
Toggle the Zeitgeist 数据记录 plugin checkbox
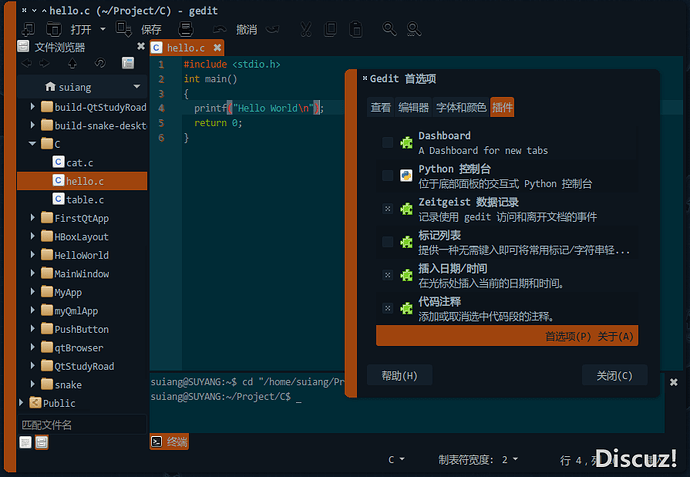pos(387,209)
